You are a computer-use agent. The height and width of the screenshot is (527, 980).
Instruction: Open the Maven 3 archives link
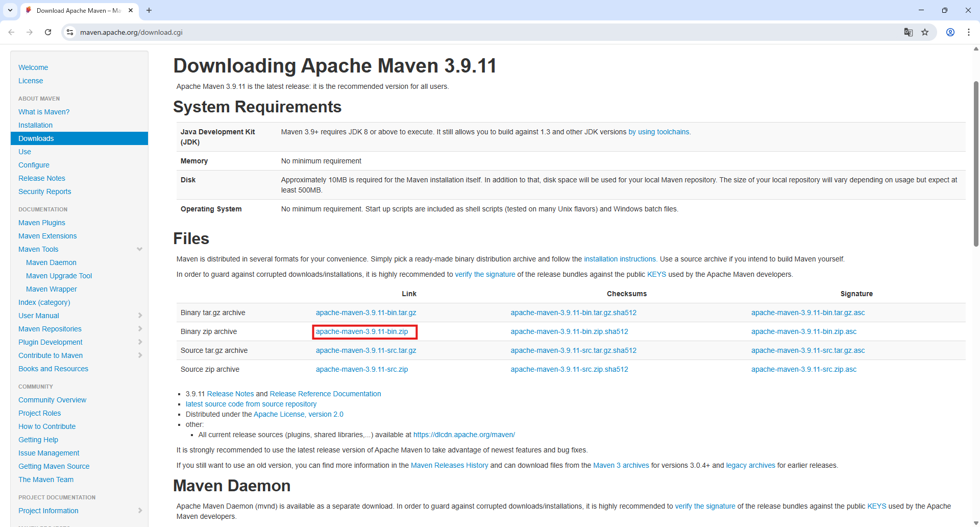point(621,465)
